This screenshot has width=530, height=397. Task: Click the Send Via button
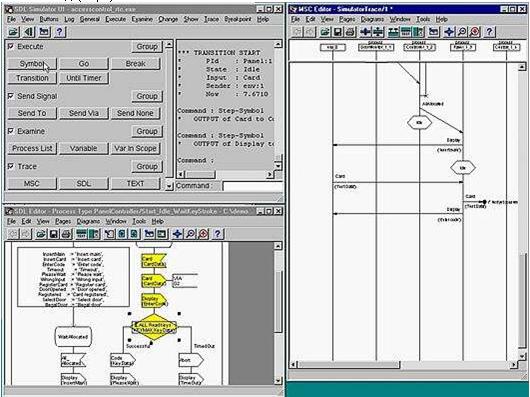coord(84,113)
